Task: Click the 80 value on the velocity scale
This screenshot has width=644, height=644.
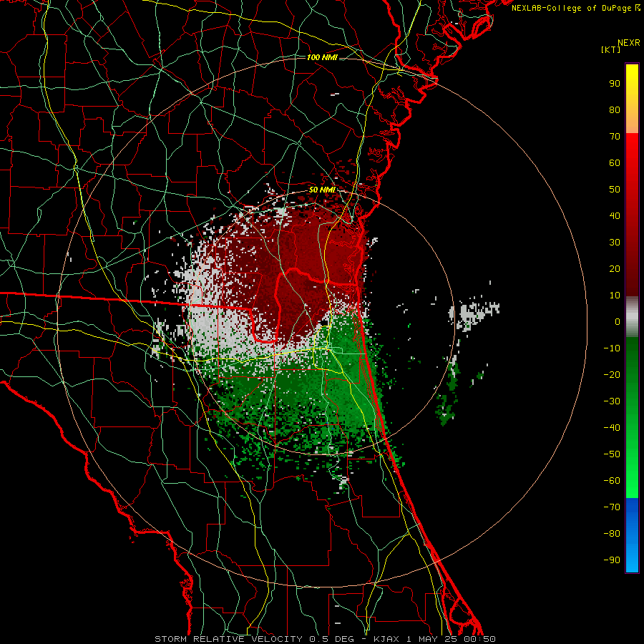Action: [x=615, y=110]
